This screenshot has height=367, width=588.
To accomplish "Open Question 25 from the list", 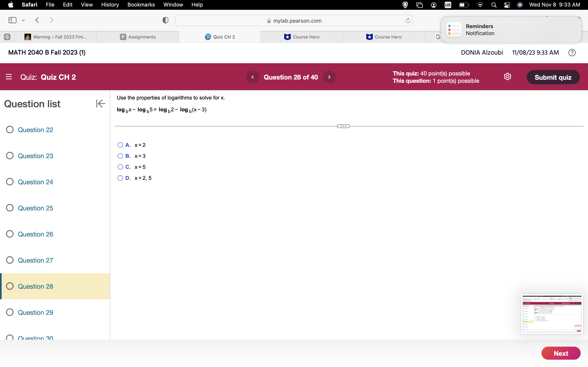I will [x=36, y=208].
